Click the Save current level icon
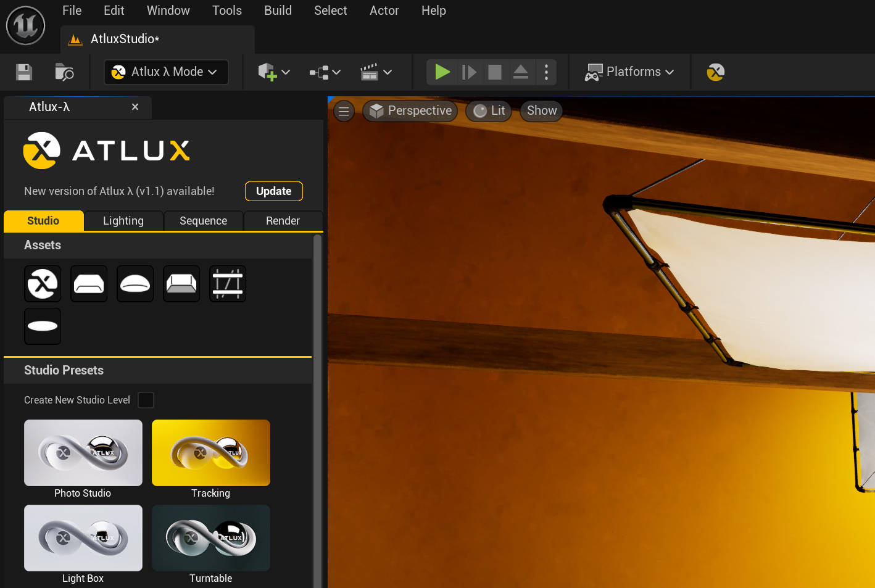875x588 pixels. pyautogui.click(x=24, y=72)
